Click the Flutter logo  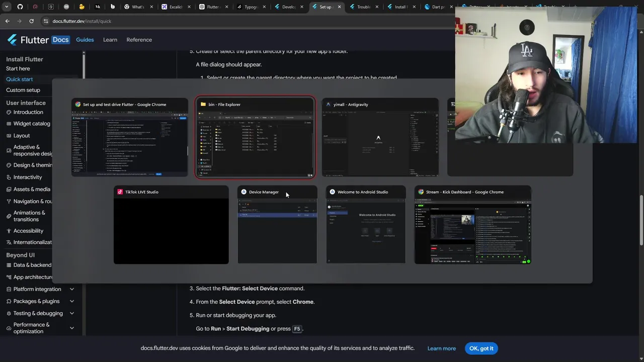(28, 40)
